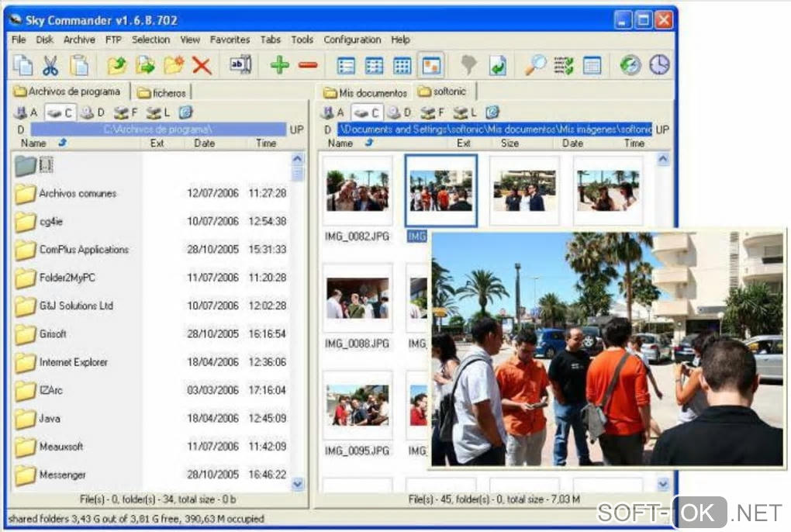This screenshot has width=791, height=532.
Task: Open the Archive menu
Action: click(x=79, y=40)
